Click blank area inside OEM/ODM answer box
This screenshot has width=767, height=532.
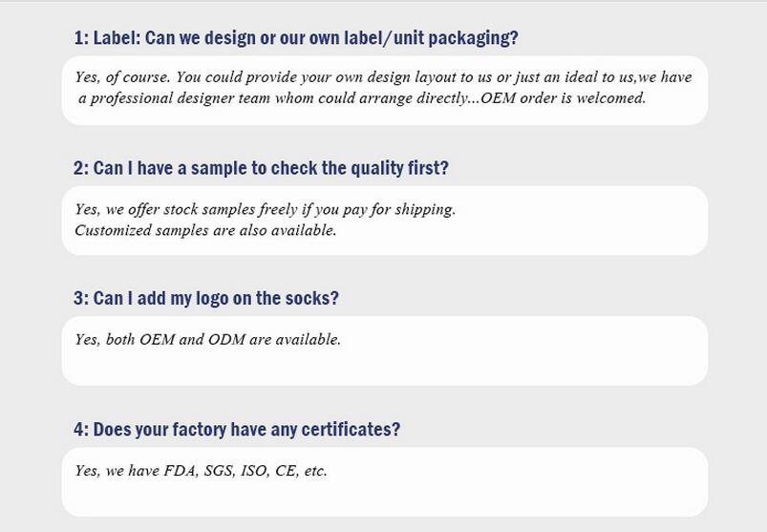[x=489, y=362]
